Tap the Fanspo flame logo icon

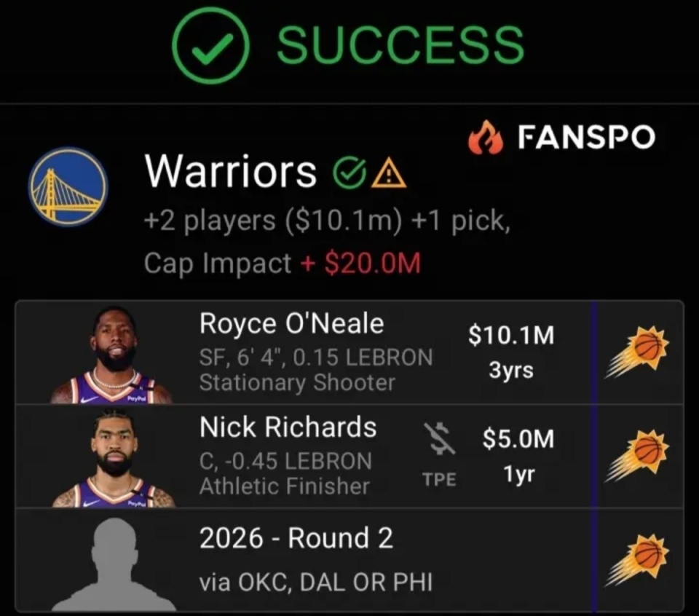486,138
